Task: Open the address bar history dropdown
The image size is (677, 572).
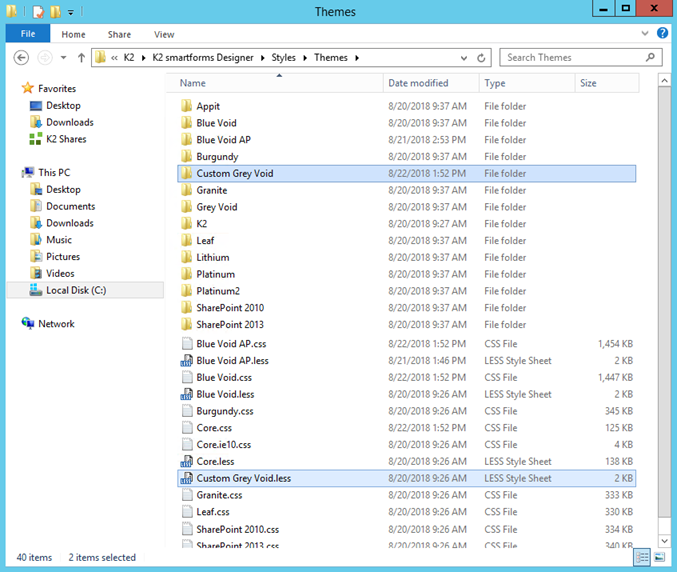Action: pyautogui.click(x=465, y=58)
